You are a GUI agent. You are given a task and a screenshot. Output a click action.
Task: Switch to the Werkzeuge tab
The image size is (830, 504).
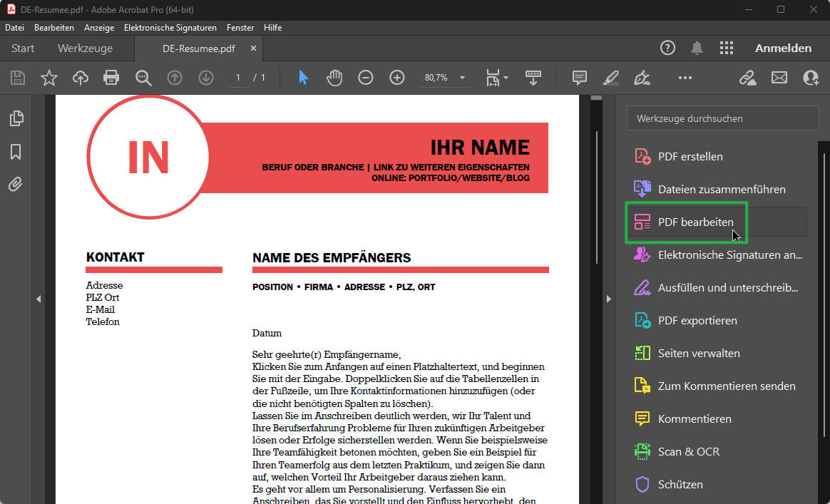click(x=85, y=48)
